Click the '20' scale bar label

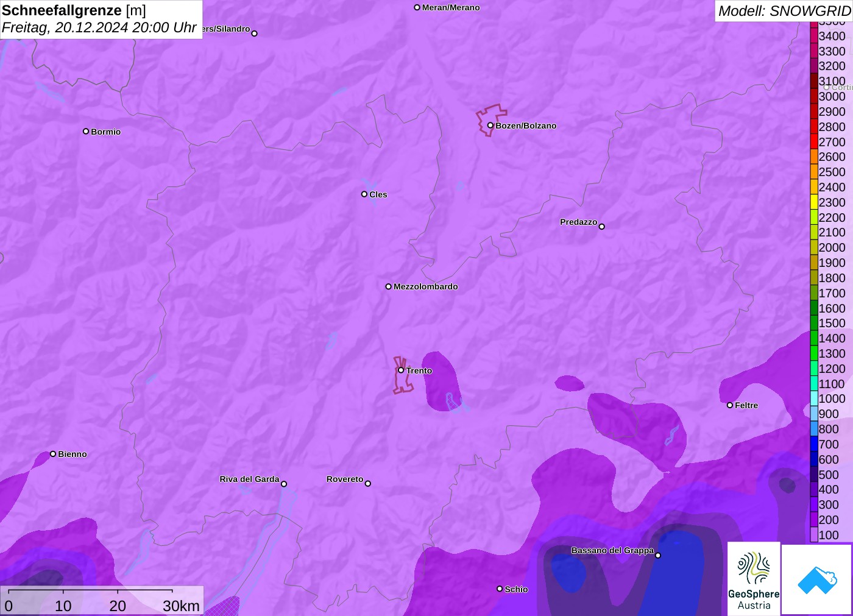coord(118,606)
